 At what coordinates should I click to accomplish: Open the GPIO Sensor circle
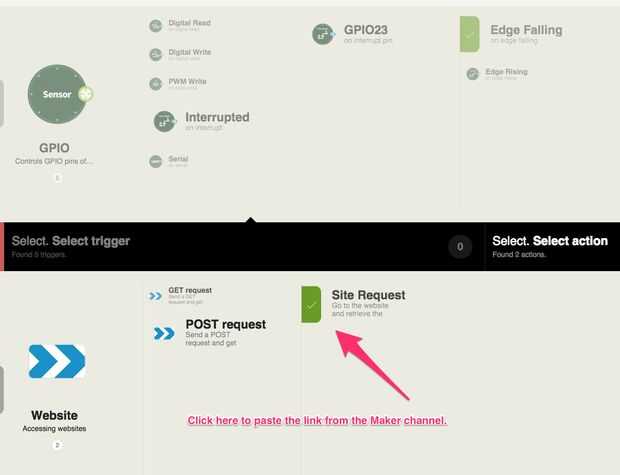(57, 94)
